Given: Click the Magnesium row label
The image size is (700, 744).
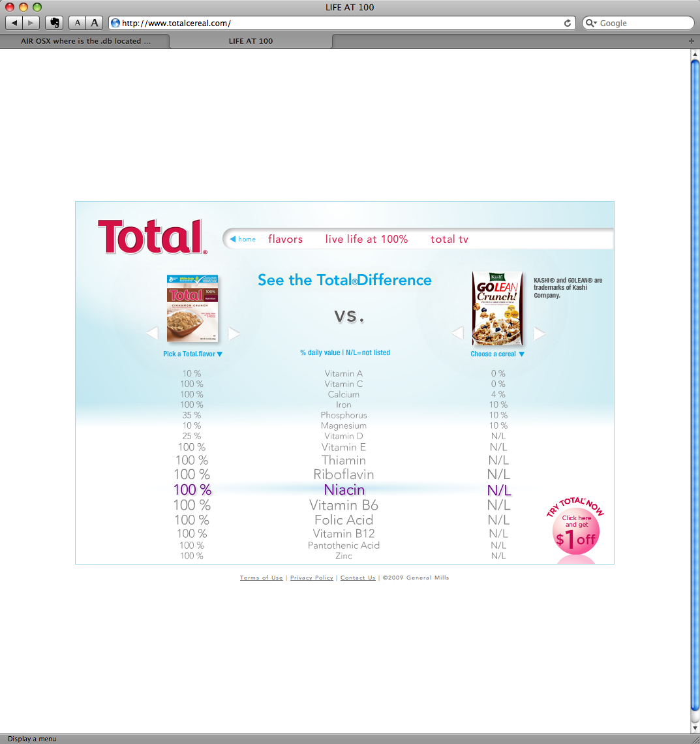Looking at the screenshot, I should click(344, 426).
